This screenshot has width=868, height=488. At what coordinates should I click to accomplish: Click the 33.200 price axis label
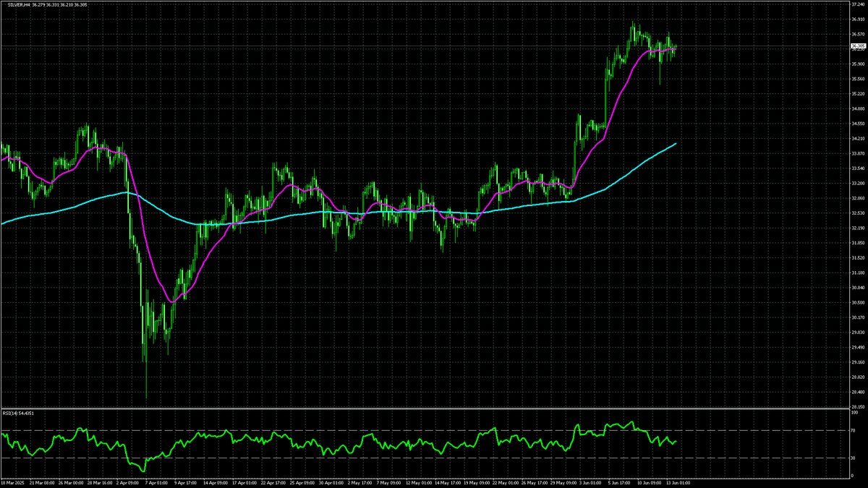[858, 183]
